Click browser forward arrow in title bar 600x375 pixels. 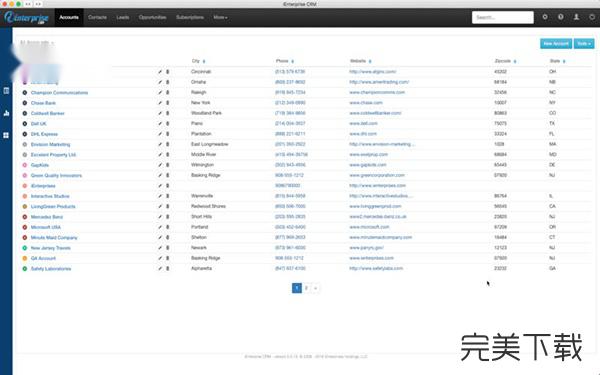click(x=38, y=4)
